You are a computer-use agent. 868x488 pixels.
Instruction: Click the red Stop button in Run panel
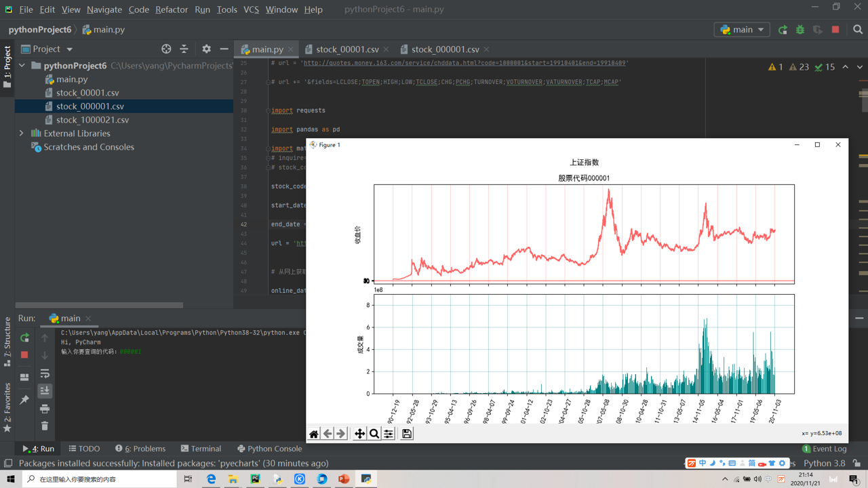(x=24, y=354)
